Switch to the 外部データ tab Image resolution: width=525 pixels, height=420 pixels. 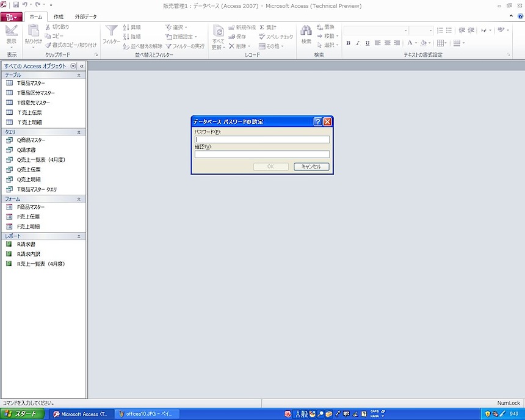coord(85,16)
